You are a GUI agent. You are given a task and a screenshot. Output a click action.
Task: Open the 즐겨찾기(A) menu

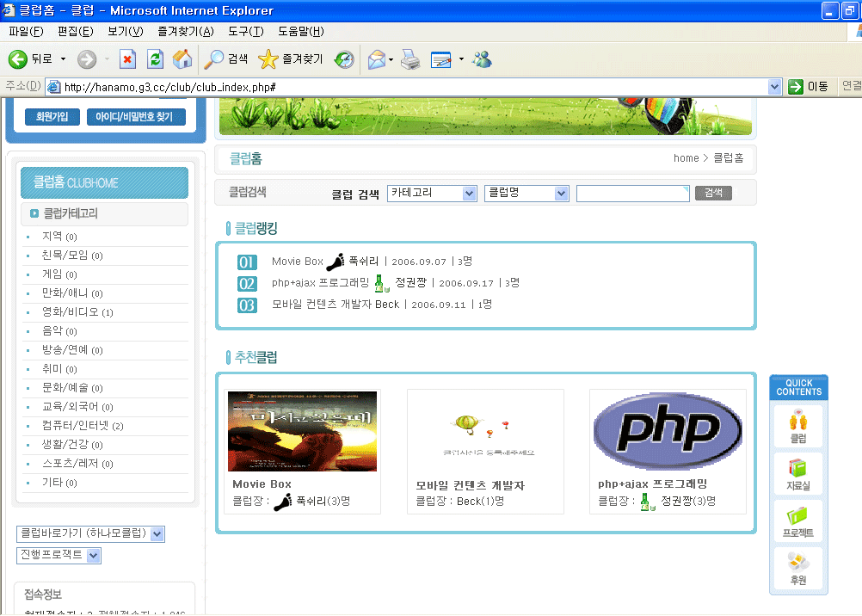(x=185, y=32)
